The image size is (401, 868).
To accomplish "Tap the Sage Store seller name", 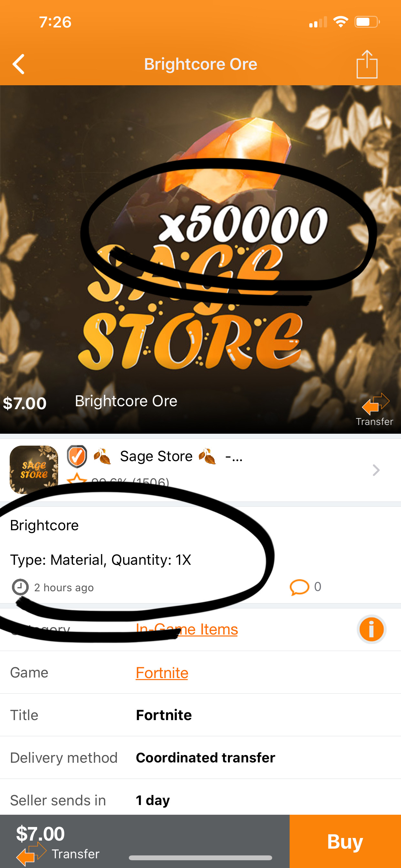I will [x=156, y=456].
